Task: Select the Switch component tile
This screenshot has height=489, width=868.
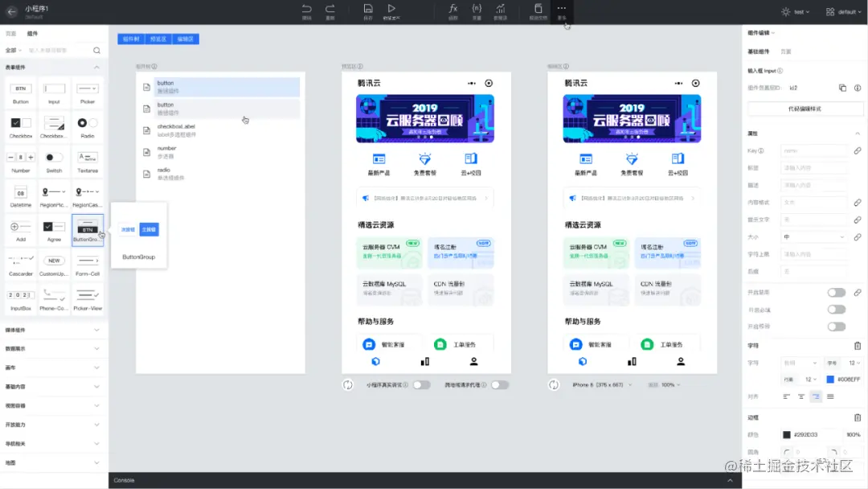Action: pyautogui.click(x=54, y=162)
